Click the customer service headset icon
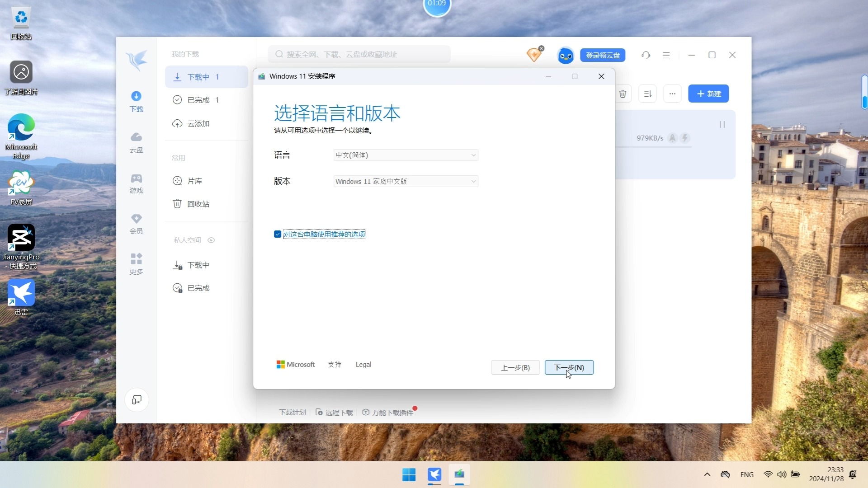Screen dimensions: 868x488 [x=646, y=55]
